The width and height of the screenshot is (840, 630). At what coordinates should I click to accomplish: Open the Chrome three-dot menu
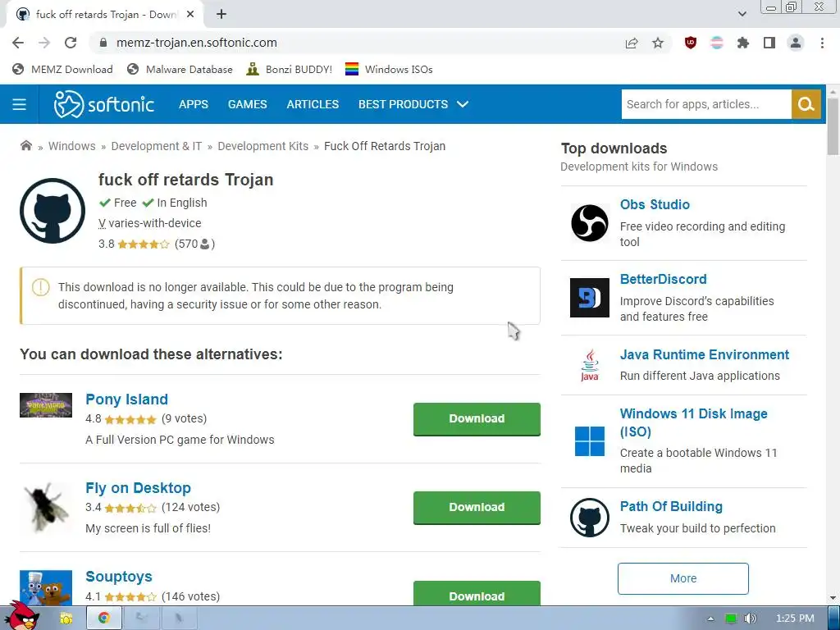[822, 43]
